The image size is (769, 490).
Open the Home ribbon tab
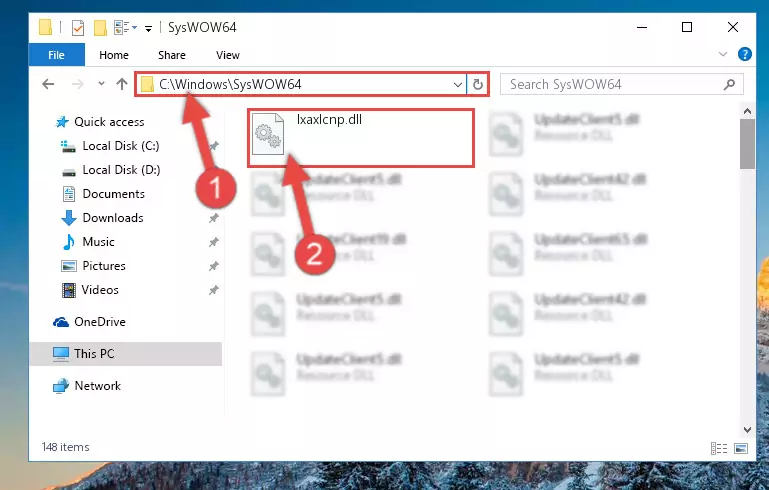(x=114, y=55)
